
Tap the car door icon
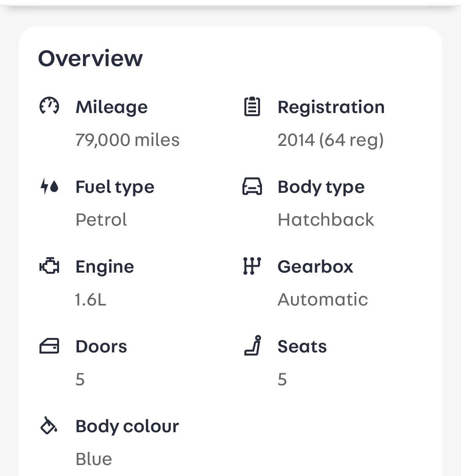point(49,346)
